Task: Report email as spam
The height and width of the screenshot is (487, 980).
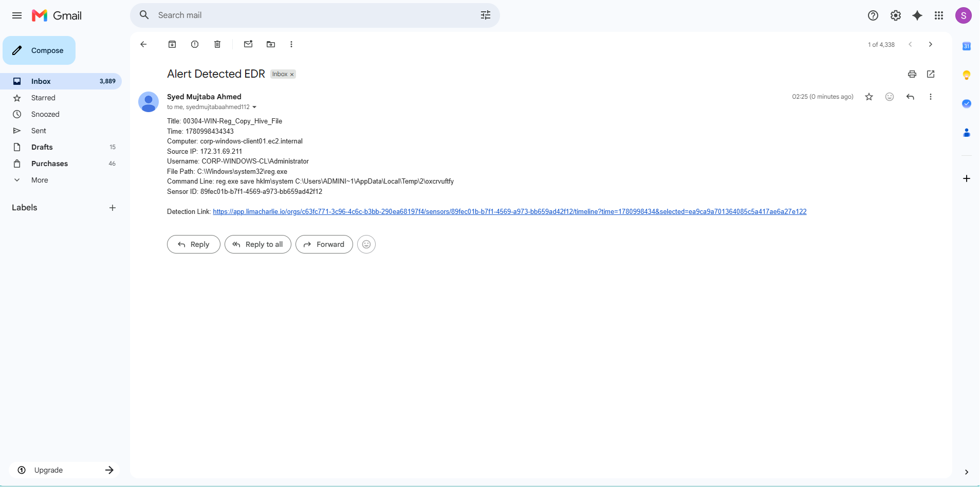Action: [x=195, y=44]
